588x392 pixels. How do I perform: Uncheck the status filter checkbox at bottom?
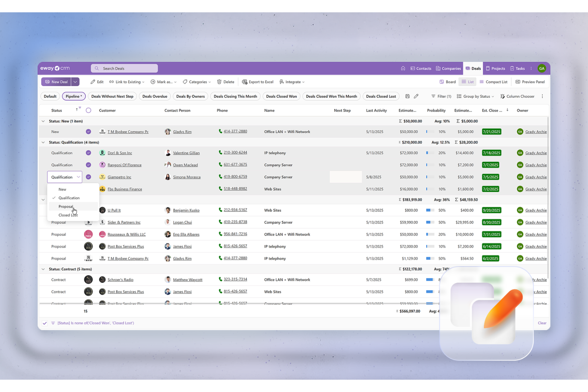[x=44, y=323]
